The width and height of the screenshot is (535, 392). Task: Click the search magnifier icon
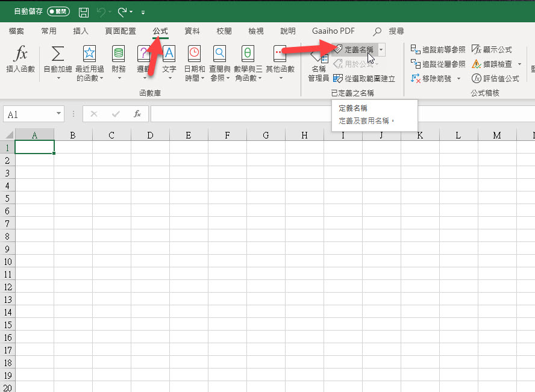[x=377, y=31]
